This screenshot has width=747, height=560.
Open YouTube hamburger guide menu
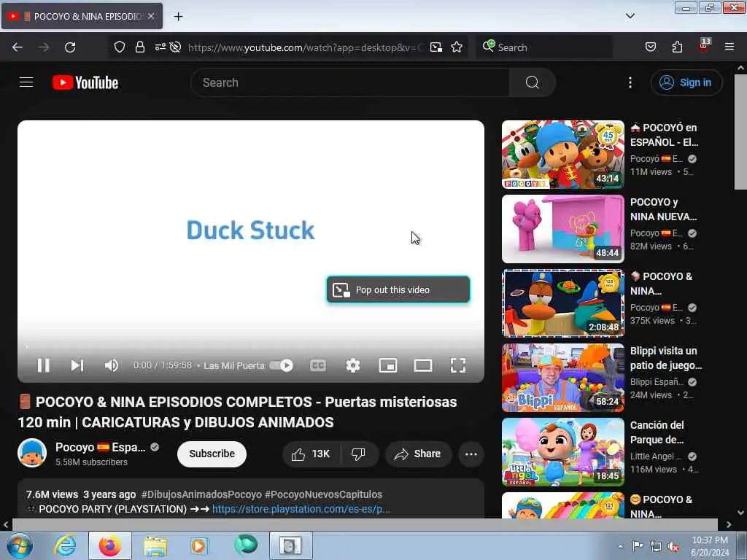[x=26, y=82]
